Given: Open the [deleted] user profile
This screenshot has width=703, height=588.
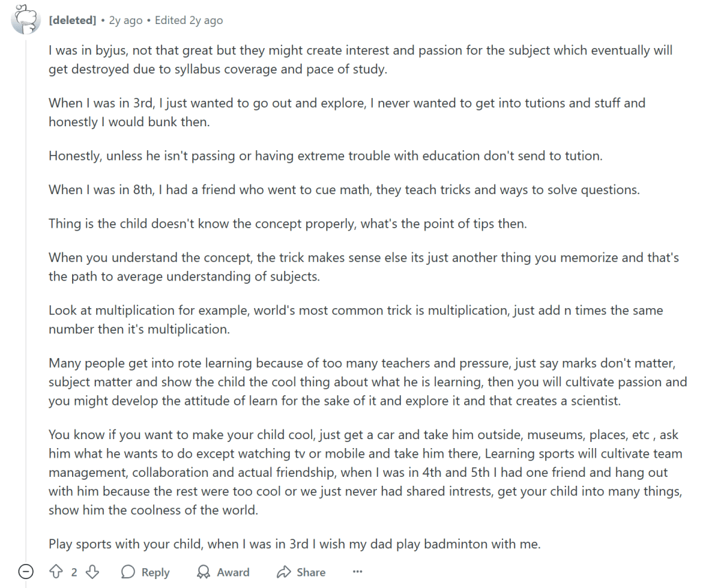Looking at the screenshot, I should (73, 20).
